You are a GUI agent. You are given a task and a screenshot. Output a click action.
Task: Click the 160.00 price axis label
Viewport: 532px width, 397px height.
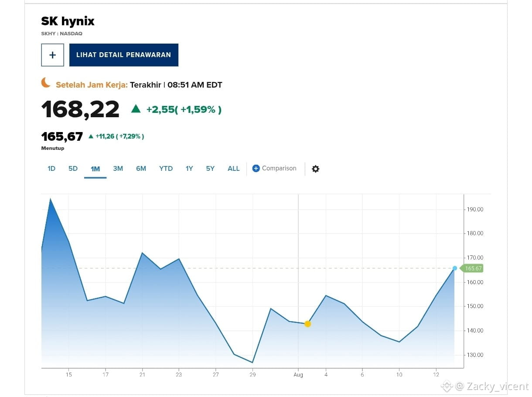tap(475, 282)
